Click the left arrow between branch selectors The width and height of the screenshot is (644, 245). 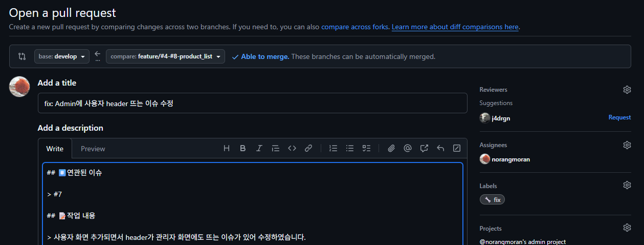coord(98,54)
